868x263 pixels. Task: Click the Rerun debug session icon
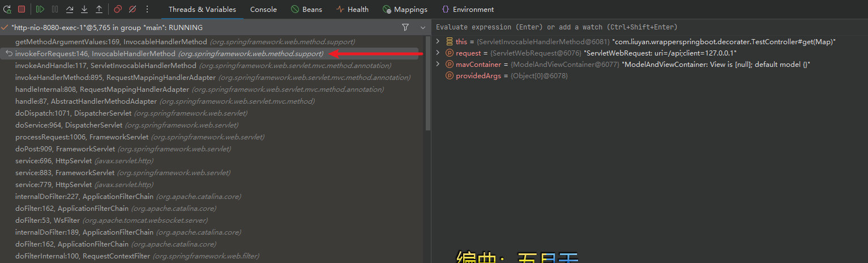[x=7, y=9]
